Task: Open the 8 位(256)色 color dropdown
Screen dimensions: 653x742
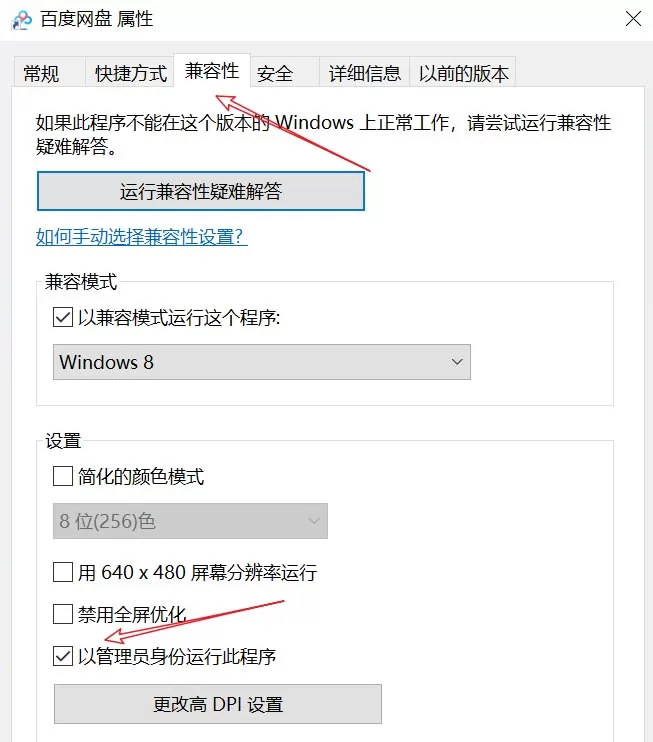Action: [190, 521]
